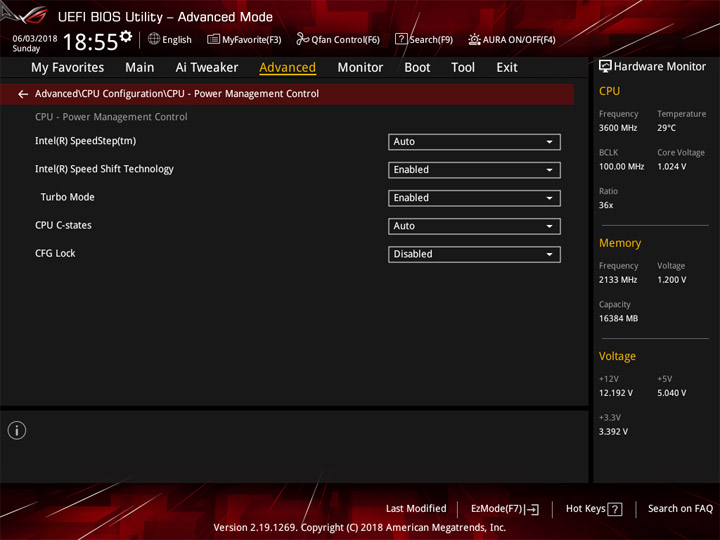This screenshot has height=540, width=720.
Task: Select the CFG Lock label
Action: (x=55, y=253)
